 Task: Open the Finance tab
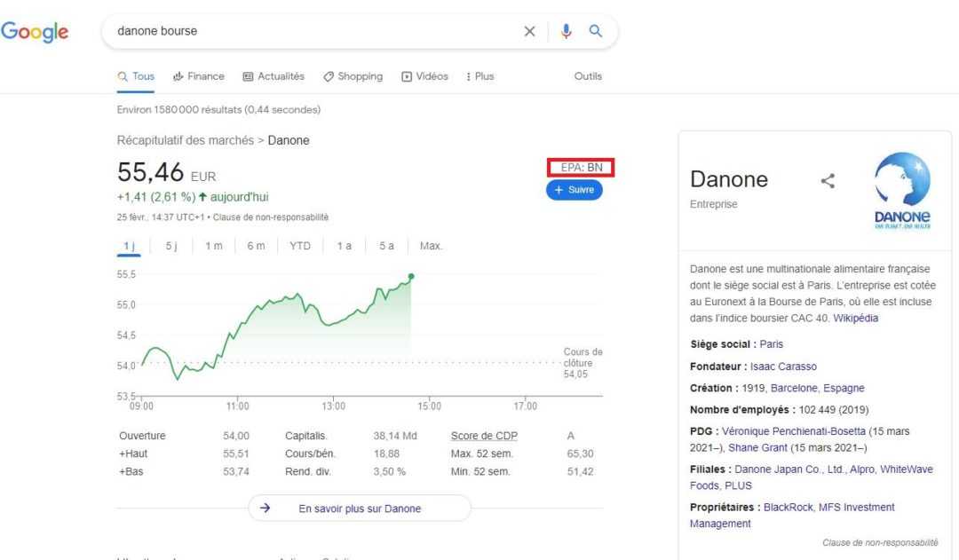pyautogui.click(x=204, y=76)
